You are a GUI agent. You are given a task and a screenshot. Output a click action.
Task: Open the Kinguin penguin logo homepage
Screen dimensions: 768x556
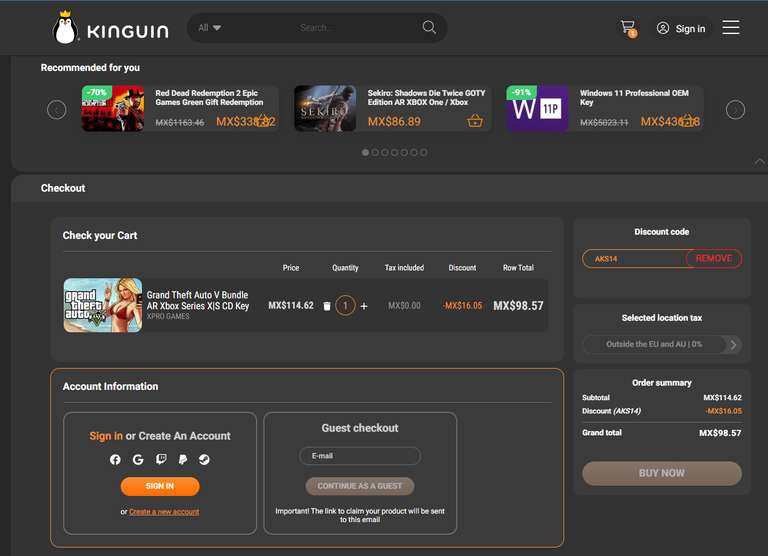[x=110, y=28]
